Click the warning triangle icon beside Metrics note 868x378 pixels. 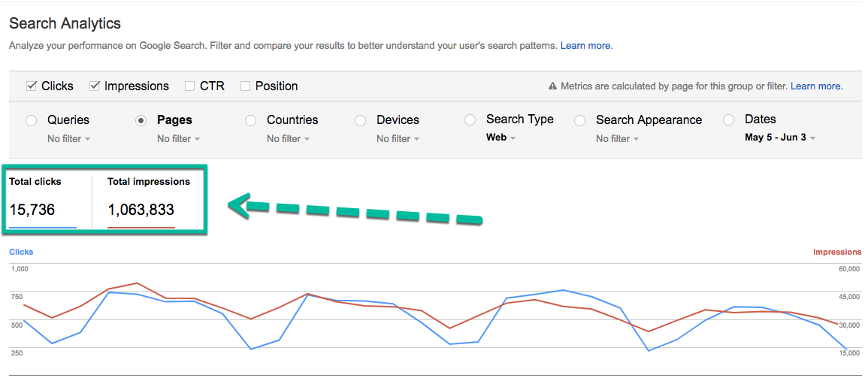point(552,86)
